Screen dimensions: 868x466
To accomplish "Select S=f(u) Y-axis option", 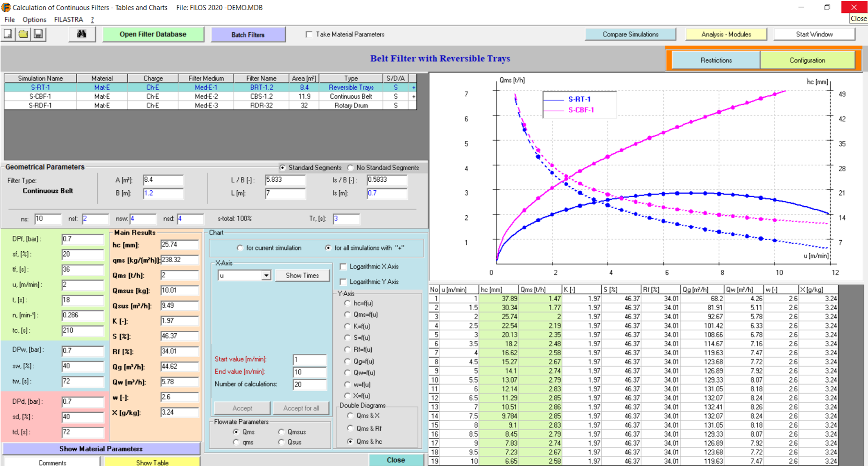I will pyautogui.click(x=347, y=338).
